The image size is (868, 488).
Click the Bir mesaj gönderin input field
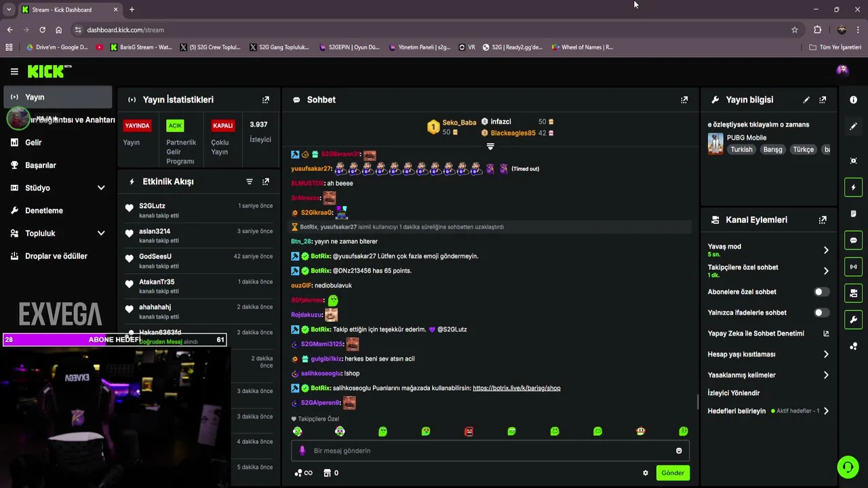pos(490,451)
